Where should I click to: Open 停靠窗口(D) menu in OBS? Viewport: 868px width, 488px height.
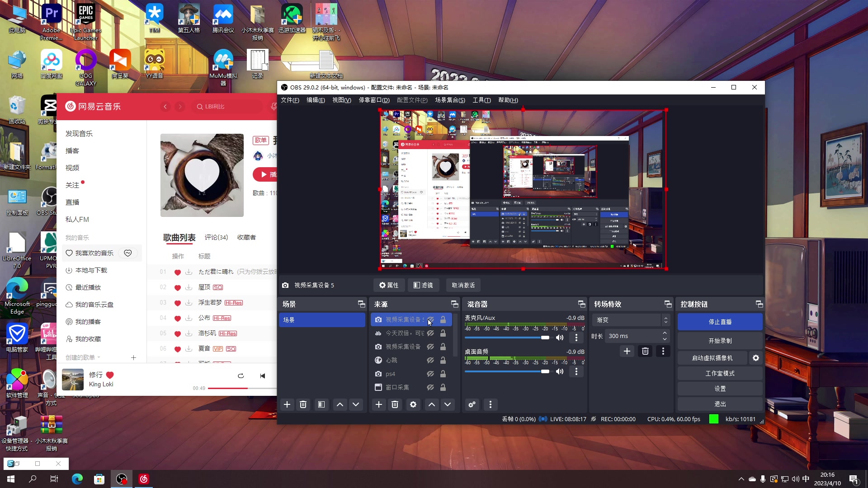click(x=374, y=100)
